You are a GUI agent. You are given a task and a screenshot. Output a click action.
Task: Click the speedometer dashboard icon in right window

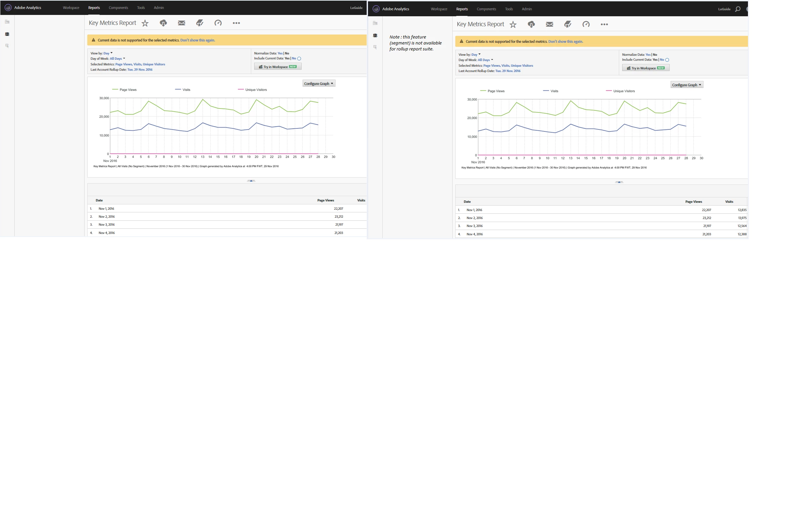point(586,25)
